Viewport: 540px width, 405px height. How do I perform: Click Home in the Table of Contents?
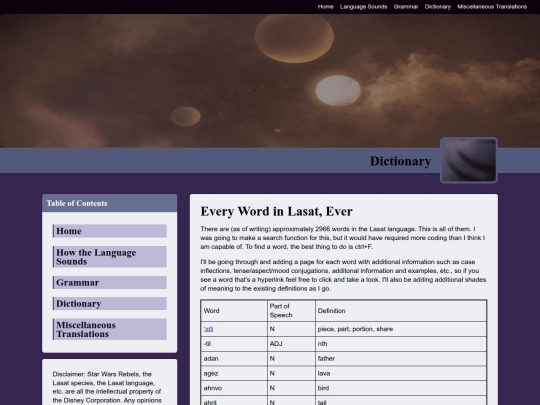(110, 231)
